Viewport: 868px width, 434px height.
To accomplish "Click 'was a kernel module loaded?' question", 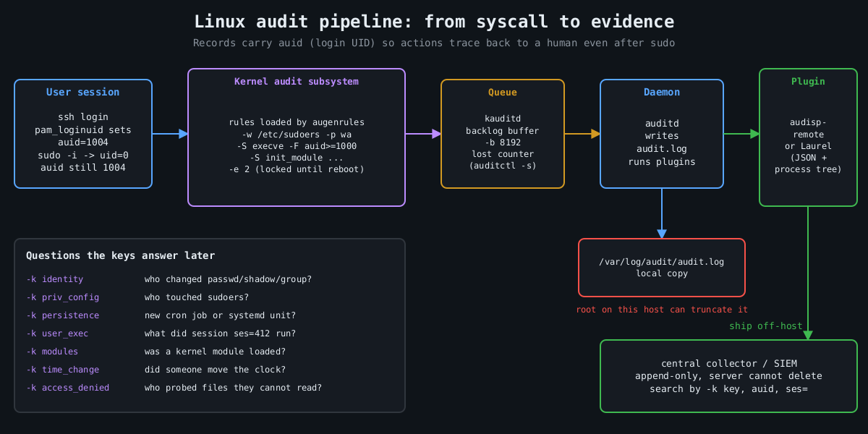I will point(216,352).
